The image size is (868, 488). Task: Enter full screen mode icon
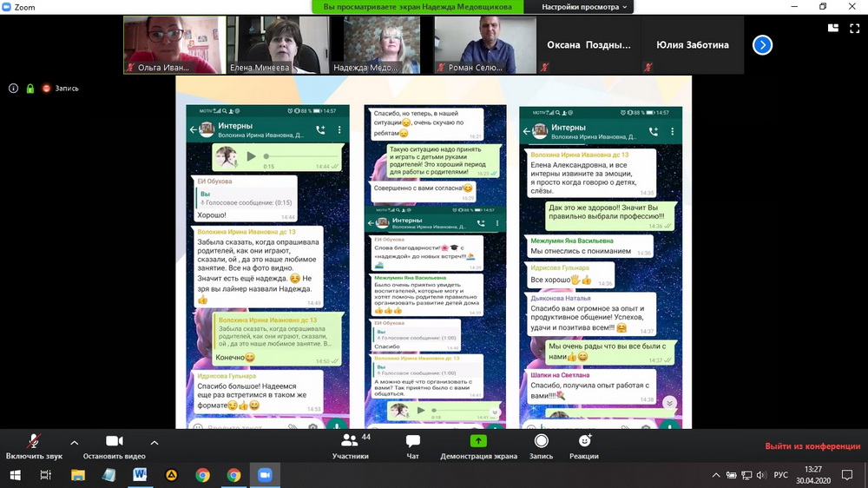(855, 28)
